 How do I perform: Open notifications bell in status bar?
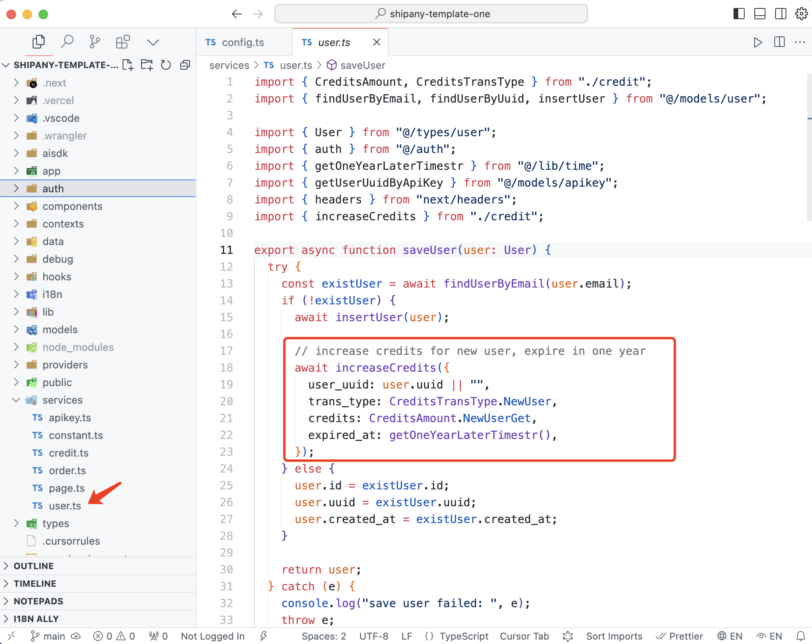pyautogui.click(x=800, y=636)
